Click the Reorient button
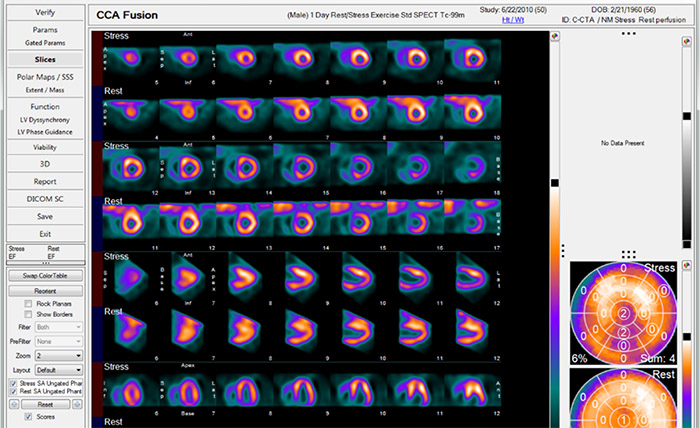This screenshot has width=700, height=428. (46, 291)
